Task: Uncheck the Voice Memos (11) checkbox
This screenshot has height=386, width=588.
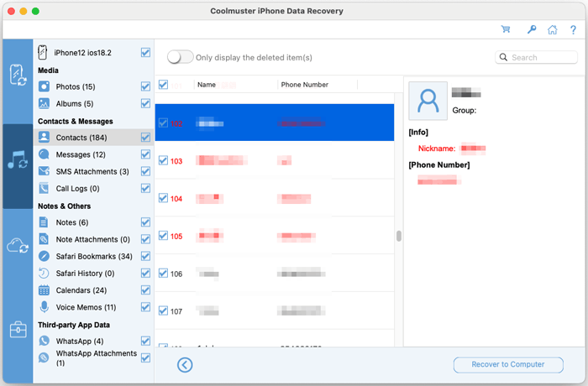Action: point(145,307)
